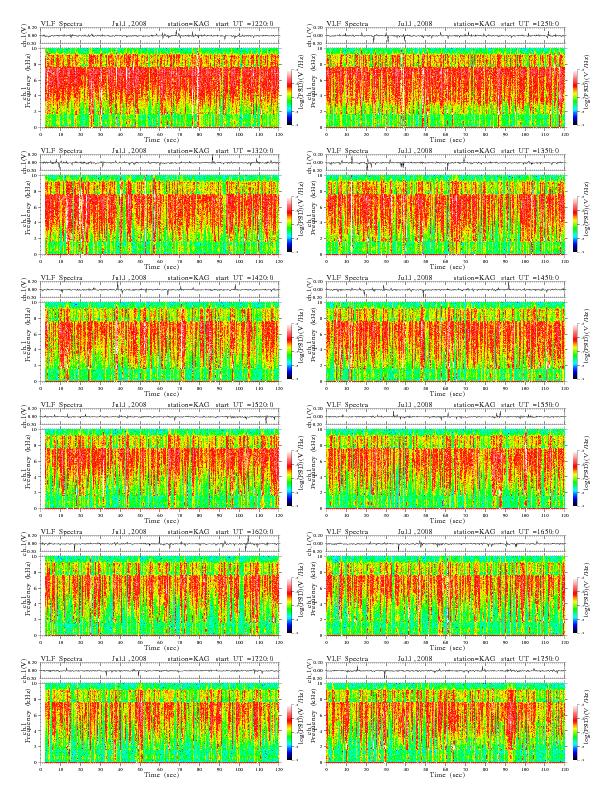Click 'Time (sec)' label under the 1220 plot
This screenshot has height=792, width=612.
click(x=160, y=139)
